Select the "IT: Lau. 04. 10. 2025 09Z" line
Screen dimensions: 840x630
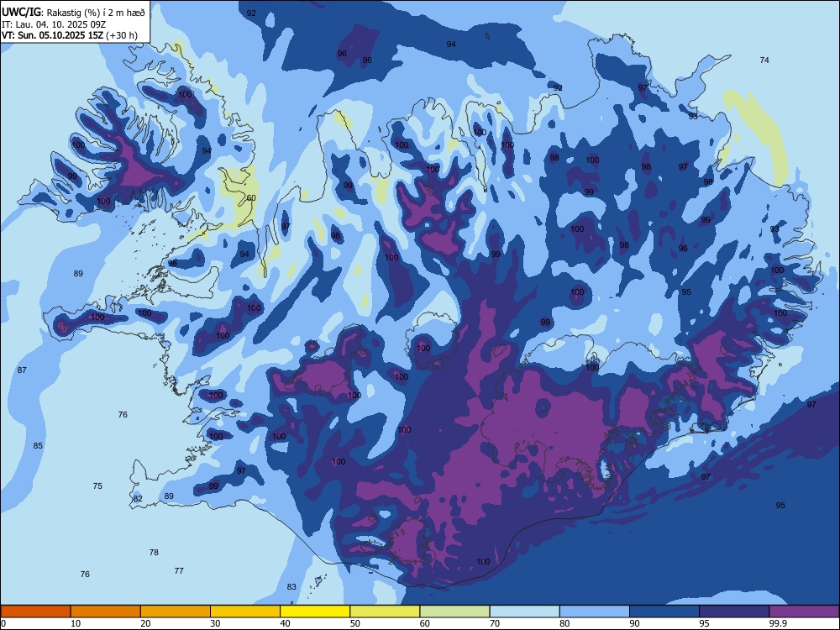54,24
